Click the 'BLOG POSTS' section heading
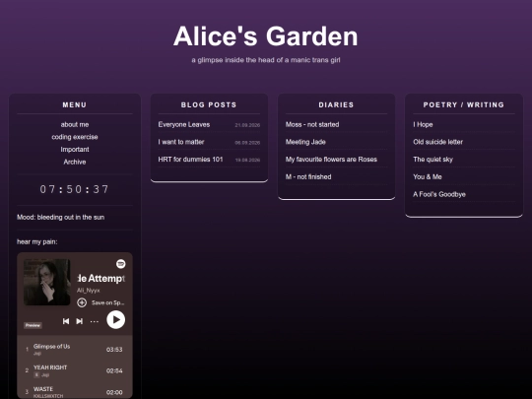 click(209, 104)
